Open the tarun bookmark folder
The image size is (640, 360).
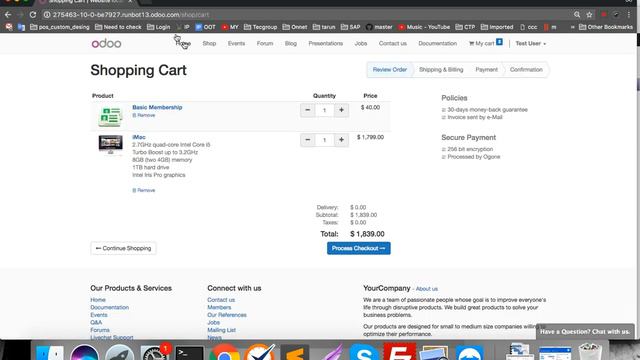[x=324, y=27]
